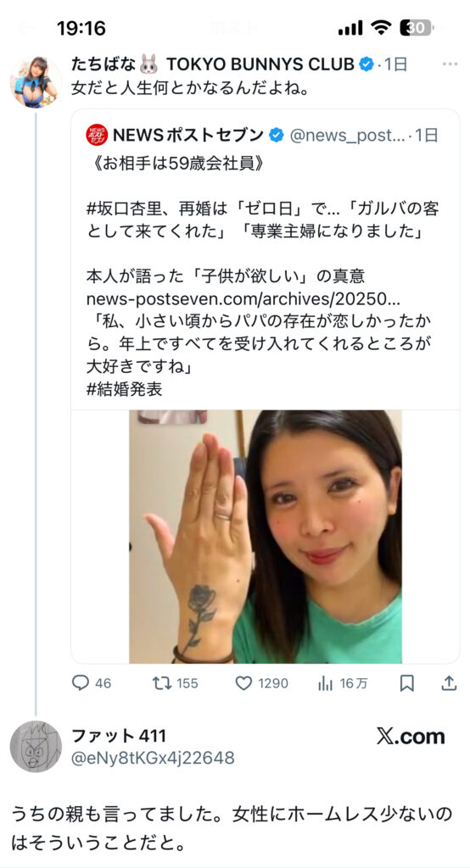The height and width of the screenshot is (868, 470).
Task: Open たちばな TOKYO BUNNYS CLUB name
Action: (x=213, y=64)
